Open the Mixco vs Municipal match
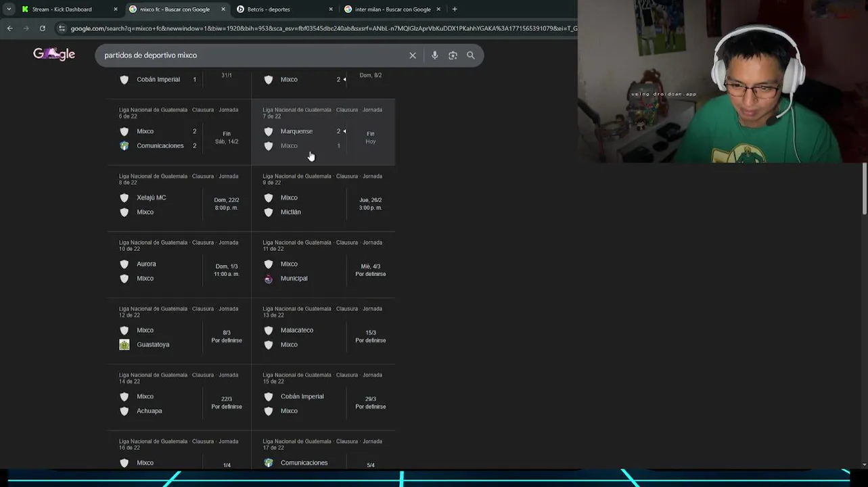Image resolution: width=868 pixels, height=487 pixels. coord(323,264)
